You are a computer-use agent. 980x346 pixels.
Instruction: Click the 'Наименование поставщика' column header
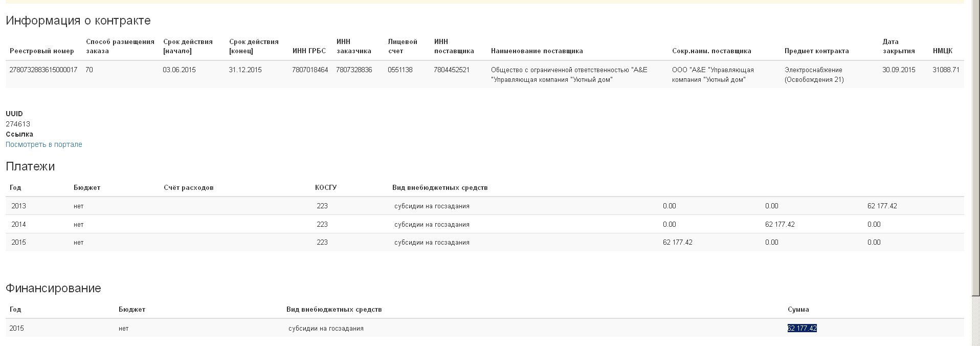pyautogui.click(x=537, y=51)
